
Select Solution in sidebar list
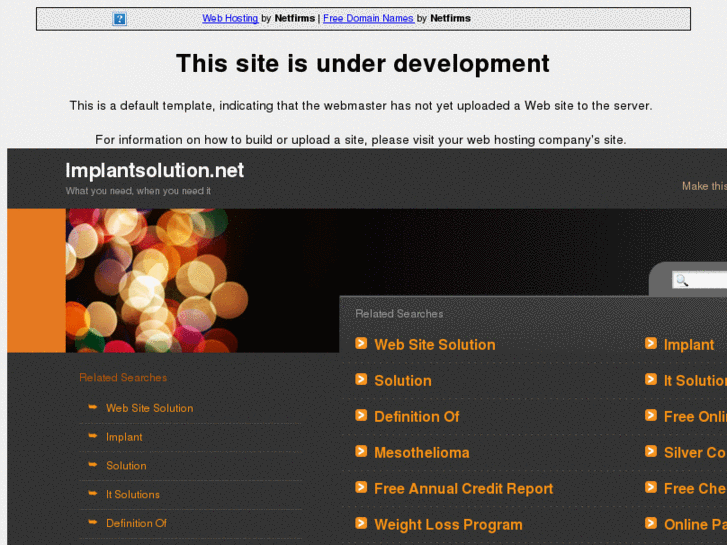coord(126,466)
